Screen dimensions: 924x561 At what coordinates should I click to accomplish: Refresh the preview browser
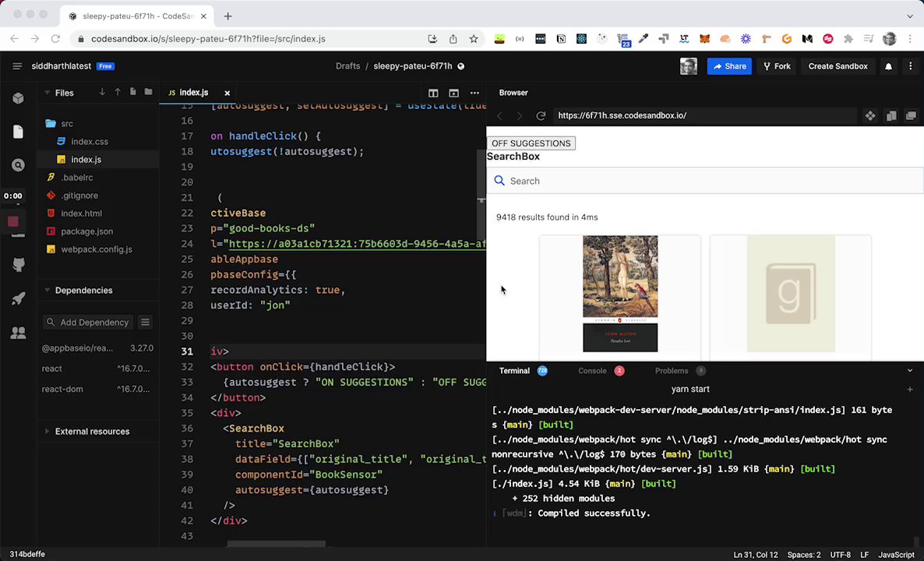(541, 115)
